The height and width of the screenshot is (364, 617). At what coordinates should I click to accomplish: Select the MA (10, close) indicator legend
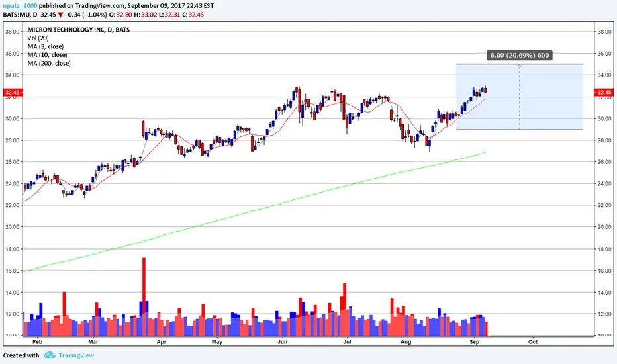click(47, 55)
